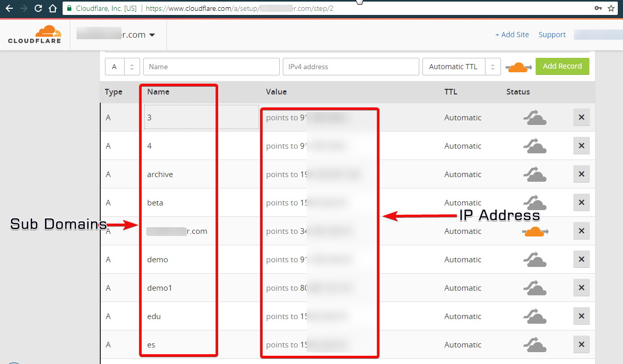Click the padlock security icon in the address bar
The height and width of the screenshot is (364, 623).
[68, 8]
